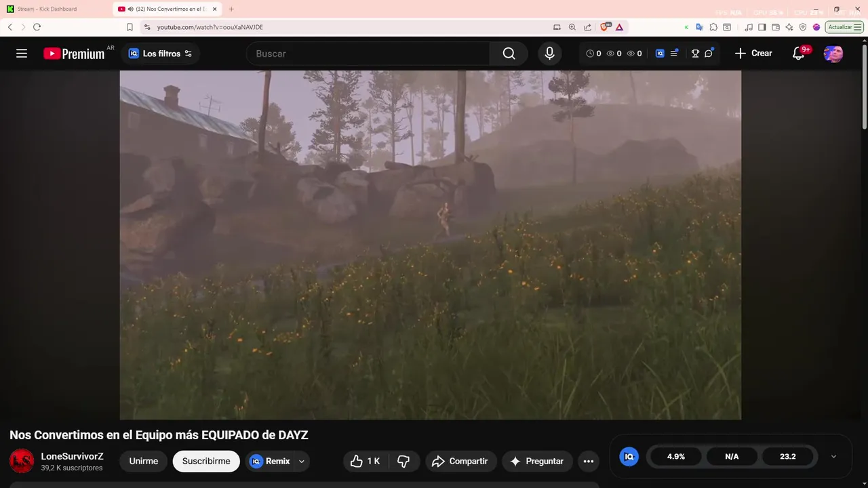Click the video player to pause

[x=431, y=245]
